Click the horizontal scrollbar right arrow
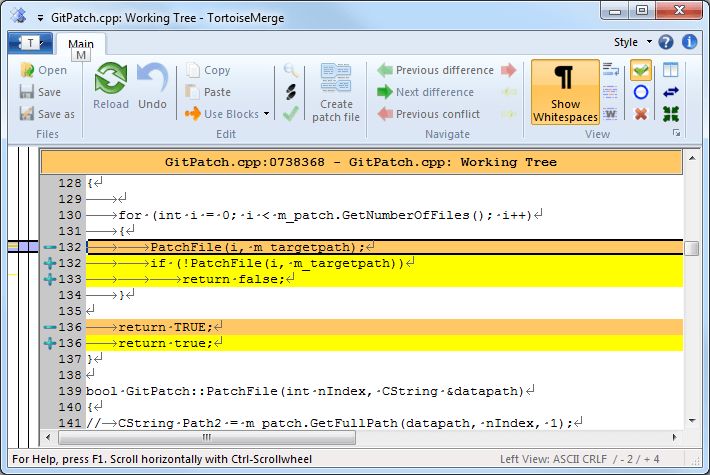Screen dimensions: 710x475 coord(675,437)
